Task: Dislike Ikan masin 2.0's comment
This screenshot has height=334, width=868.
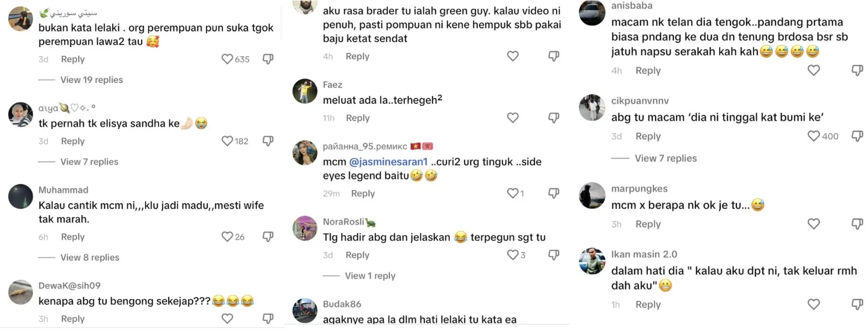Action: pos(857,304)
